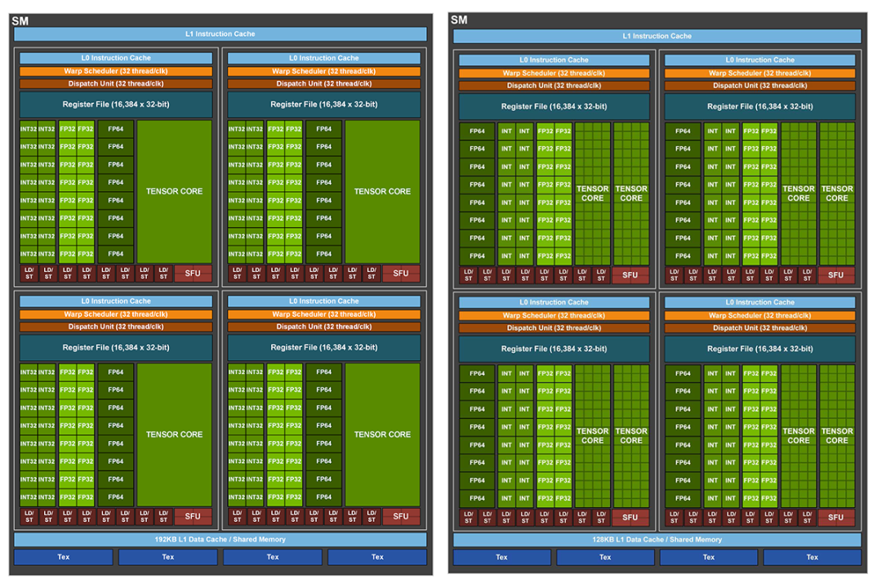Click bottom-right TENSOR CORE block in left SM

382,434
